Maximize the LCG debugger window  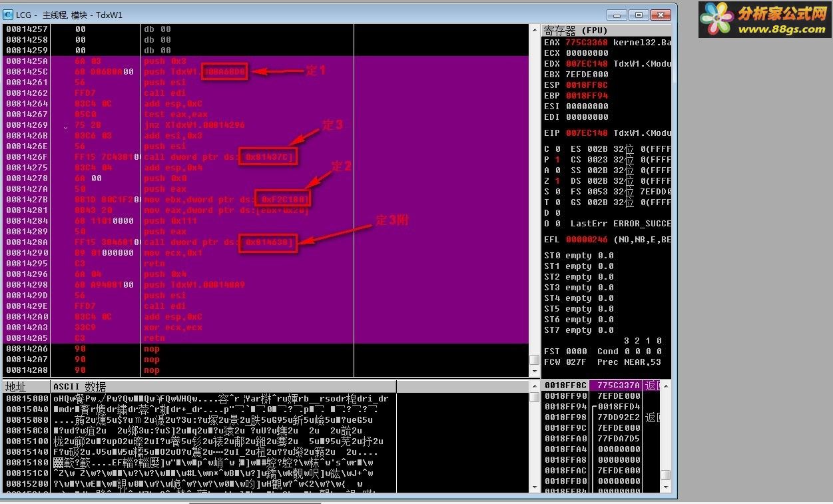coord(639,14)
